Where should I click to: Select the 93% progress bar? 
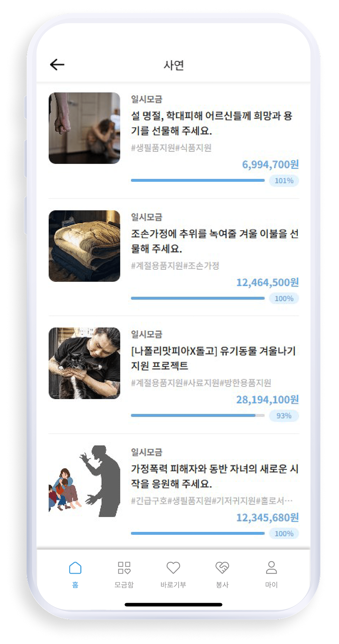tap(198, 415)
